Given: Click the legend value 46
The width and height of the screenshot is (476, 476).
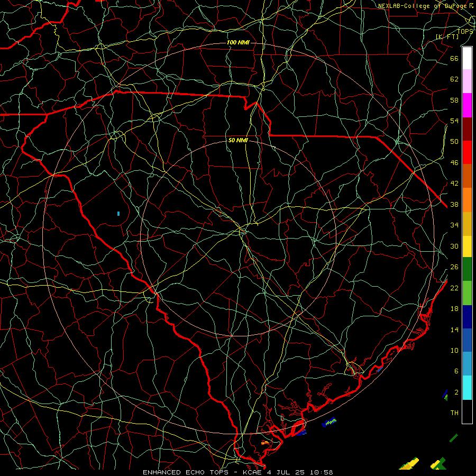Looking at the screenshot, I should [x=454, y=162].
